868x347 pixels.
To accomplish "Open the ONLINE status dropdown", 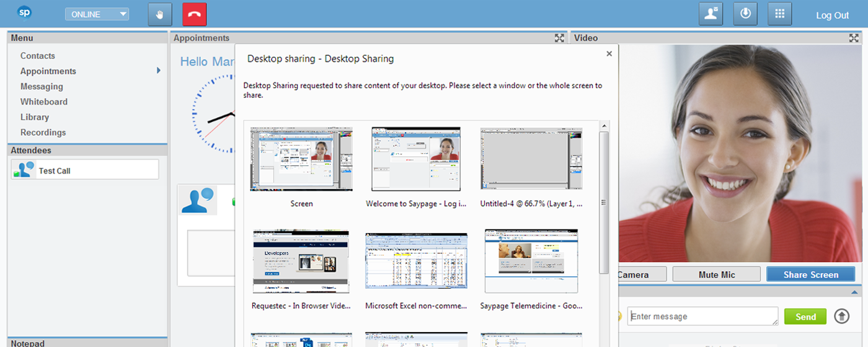I will tap(97, 14).
